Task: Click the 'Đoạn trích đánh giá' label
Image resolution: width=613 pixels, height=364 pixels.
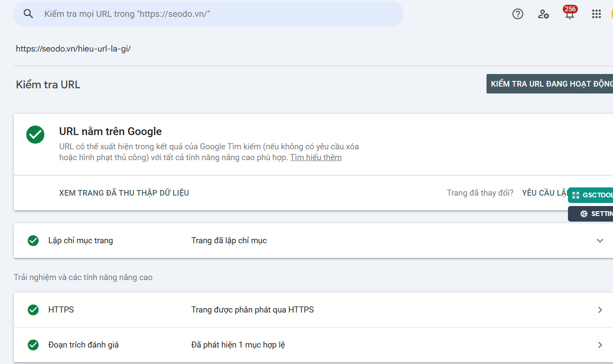Action: [84, 345]
